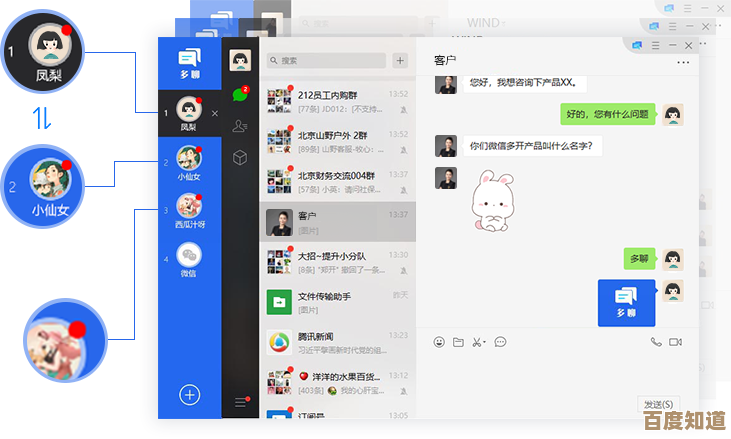Open the hamburger menu at sidebar bottom

click(240, 402)
